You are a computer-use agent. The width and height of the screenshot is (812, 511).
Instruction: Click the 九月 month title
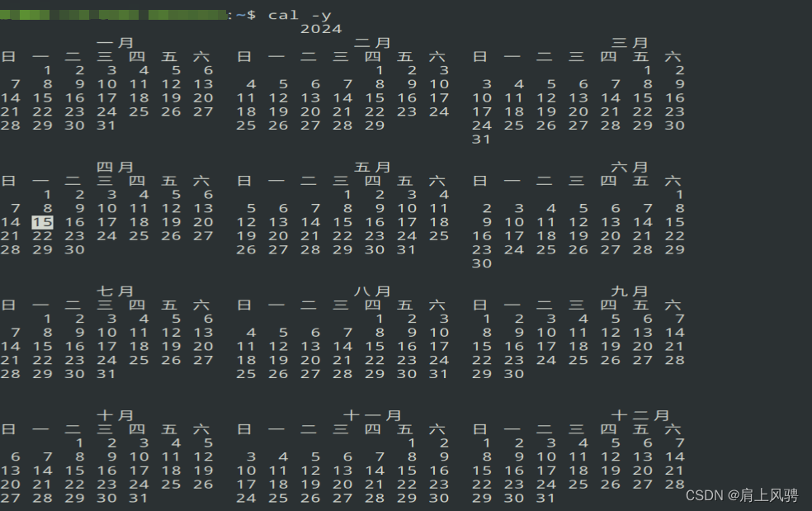[629, 291]
